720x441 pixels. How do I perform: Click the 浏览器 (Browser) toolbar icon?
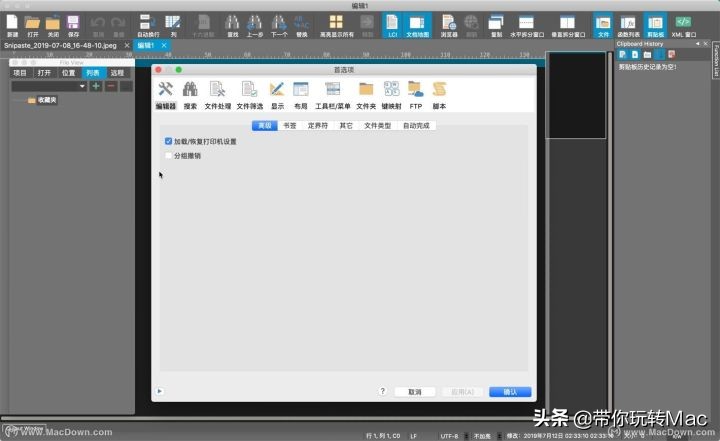point(449,25)
